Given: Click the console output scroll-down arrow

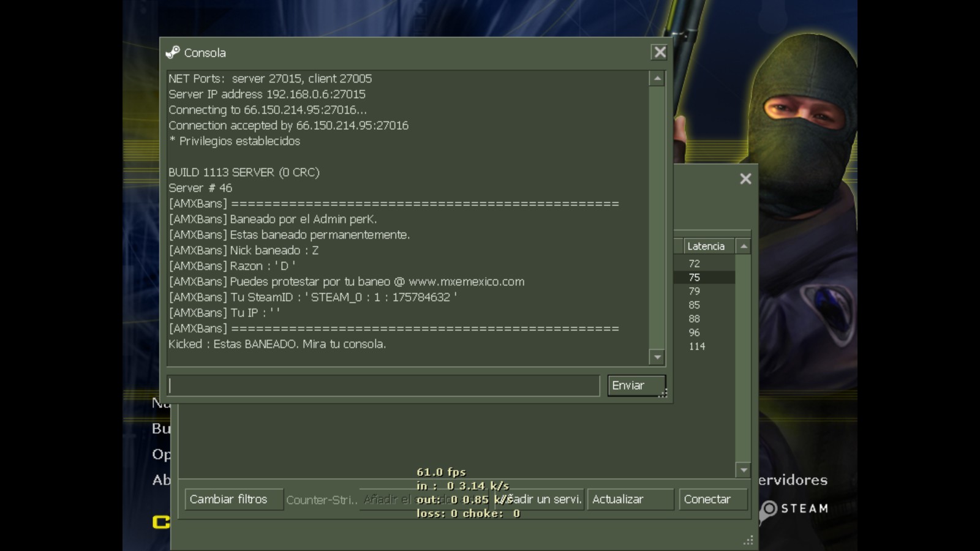Looking at the screenshot, I should coord(657,357).
